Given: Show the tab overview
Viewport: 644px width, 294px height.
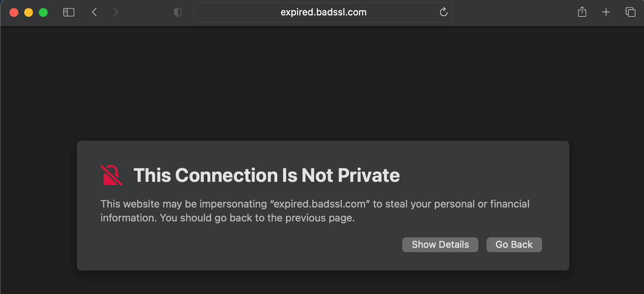Looking at the screenshot, I should tap(630, 12).
